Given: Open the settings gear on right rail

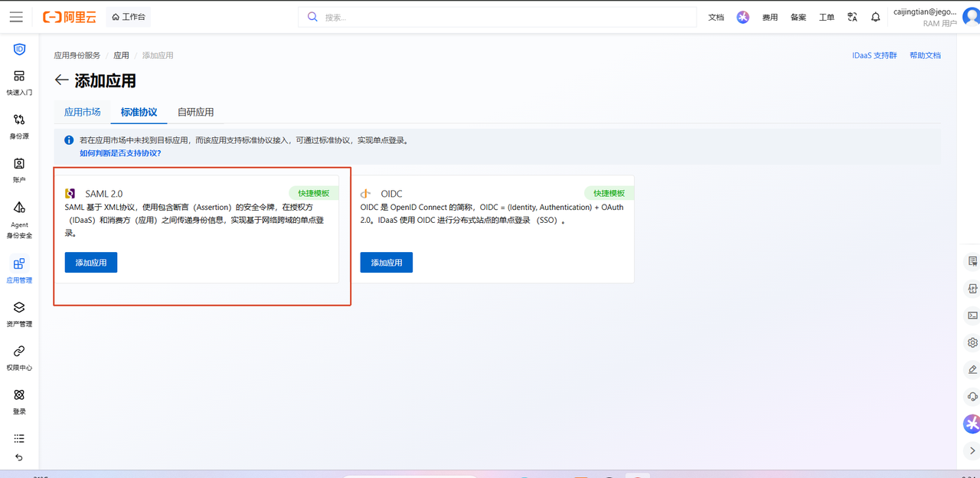Looking at the screenshot, I should click(x=973, y=342).
